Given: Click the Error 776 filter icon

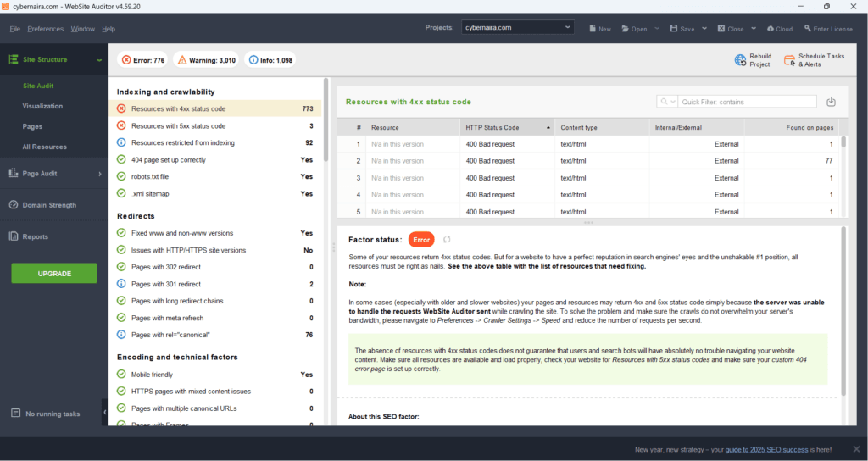Looking at the screenshot, I should [126, 60].
